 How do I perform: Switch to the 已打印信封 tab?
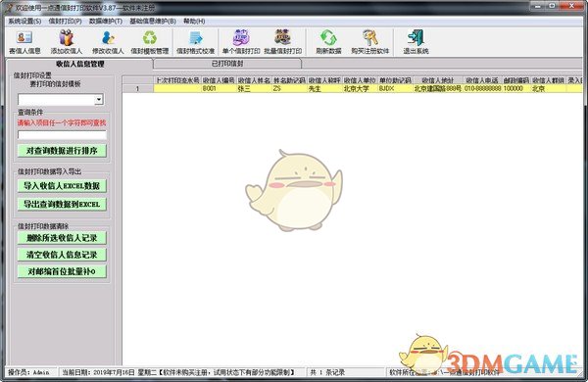pos(227,64)
